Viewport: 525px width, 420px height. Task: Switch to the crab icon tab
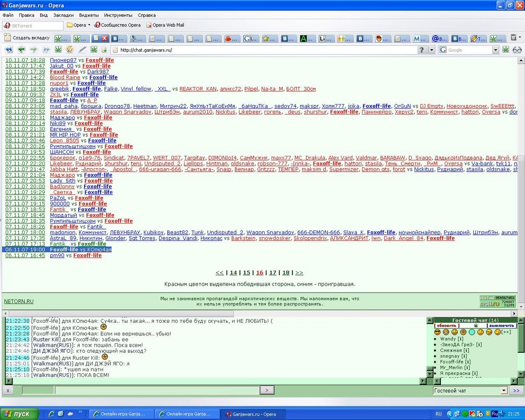click(231, 38)
